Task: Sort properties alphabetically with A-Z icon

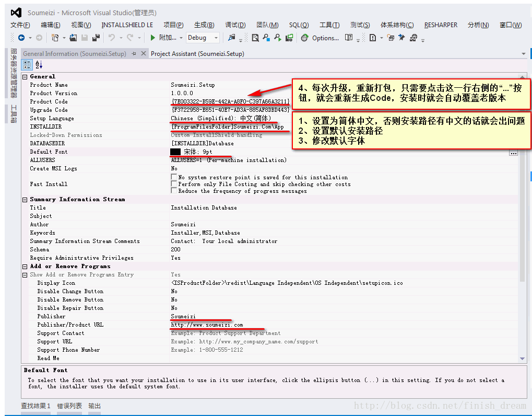Action: point(39,64)
